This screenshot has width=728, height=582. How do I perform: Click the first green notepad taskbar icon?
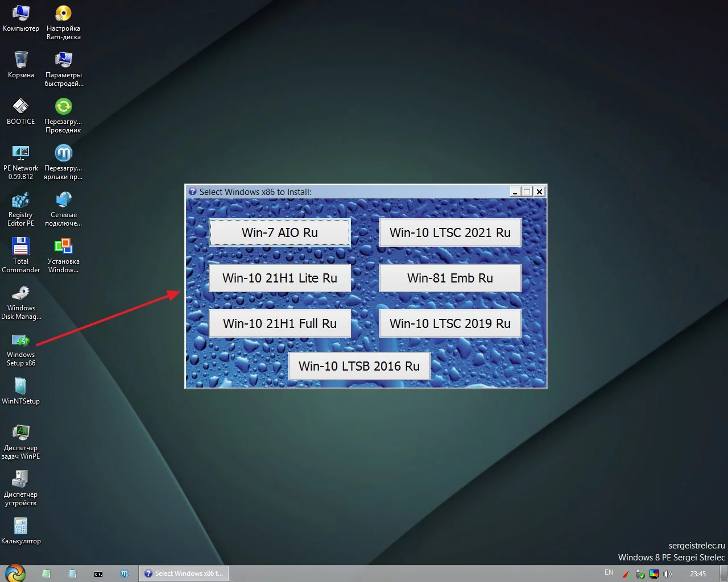pos(46,573)
